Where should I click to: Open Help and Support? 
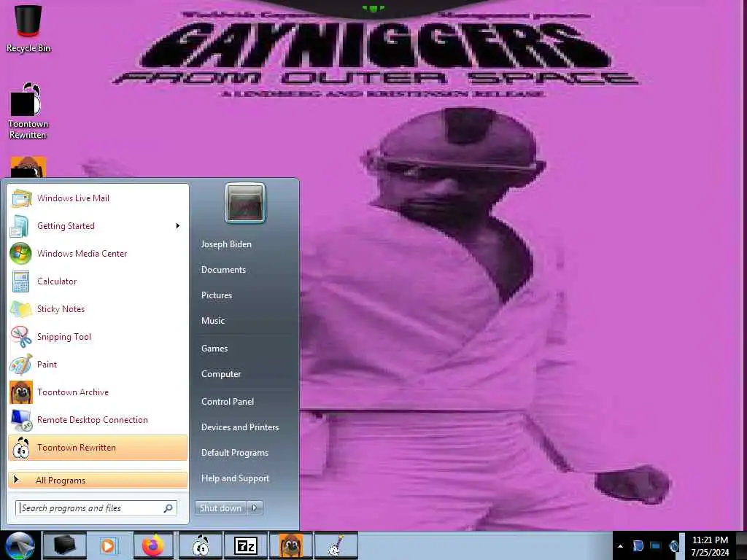236,478
